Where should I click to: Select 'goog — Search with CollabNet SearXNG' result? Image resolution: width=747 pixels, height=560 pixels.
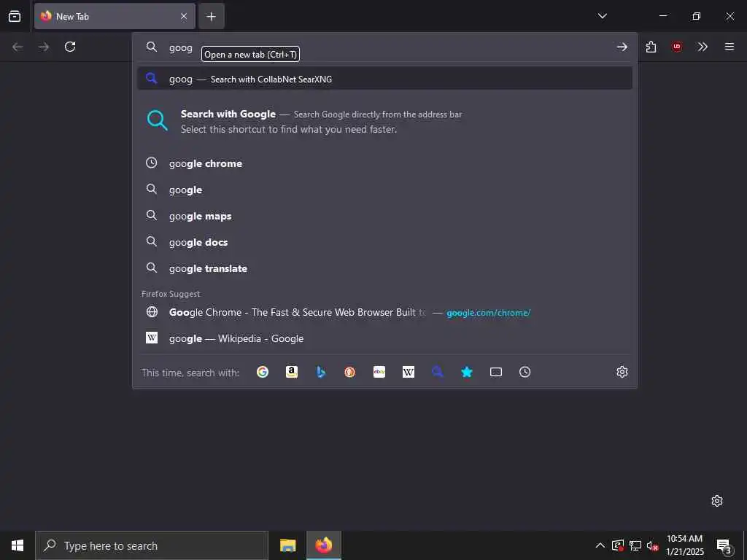coord(384,79)
